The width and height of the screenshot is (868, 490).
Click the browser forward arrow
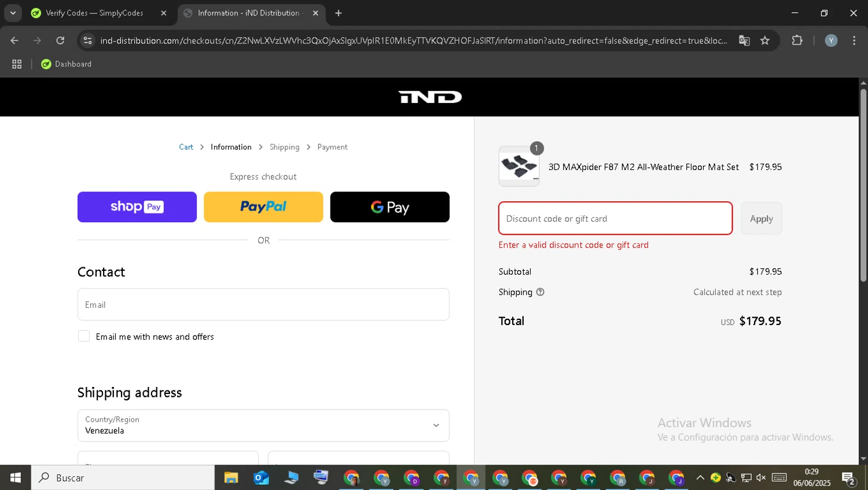[x=37, y=40]
